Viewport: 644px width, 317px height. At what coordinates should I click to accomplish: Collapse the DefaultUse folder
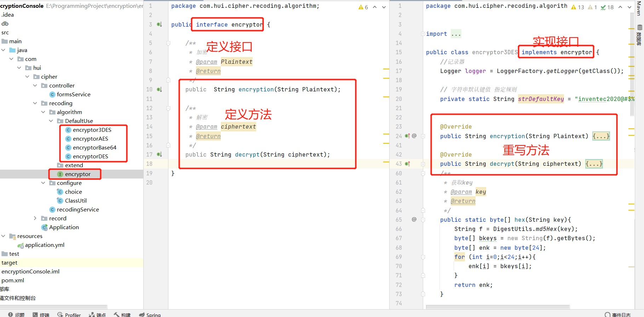coord(51,121)
